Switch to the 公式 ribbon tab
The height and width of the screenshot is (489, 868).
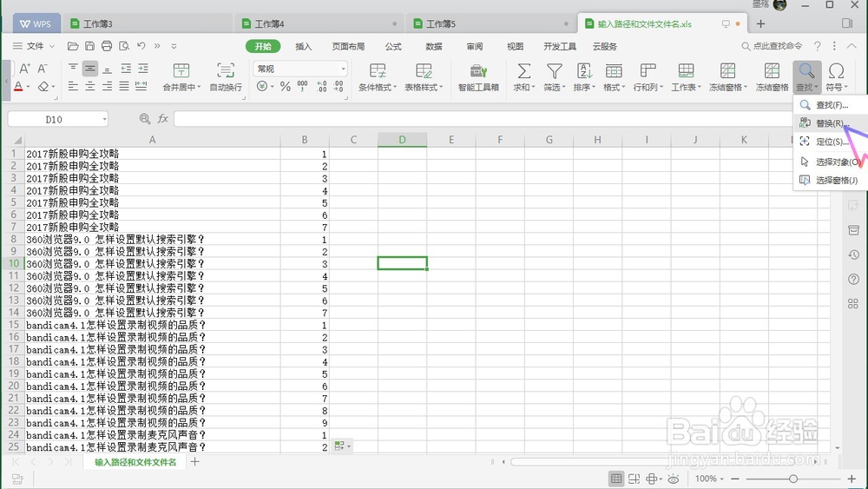393,47
